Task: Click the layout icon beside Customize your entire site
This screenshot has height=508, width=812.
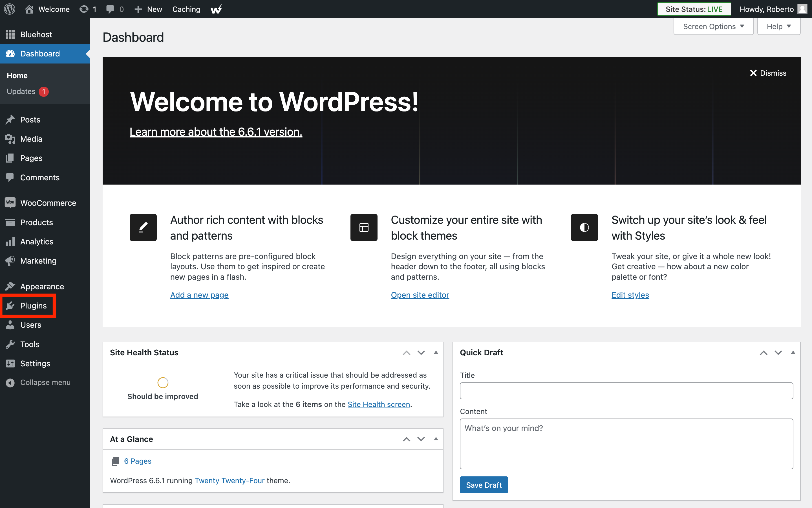Action: coord(364,227)
